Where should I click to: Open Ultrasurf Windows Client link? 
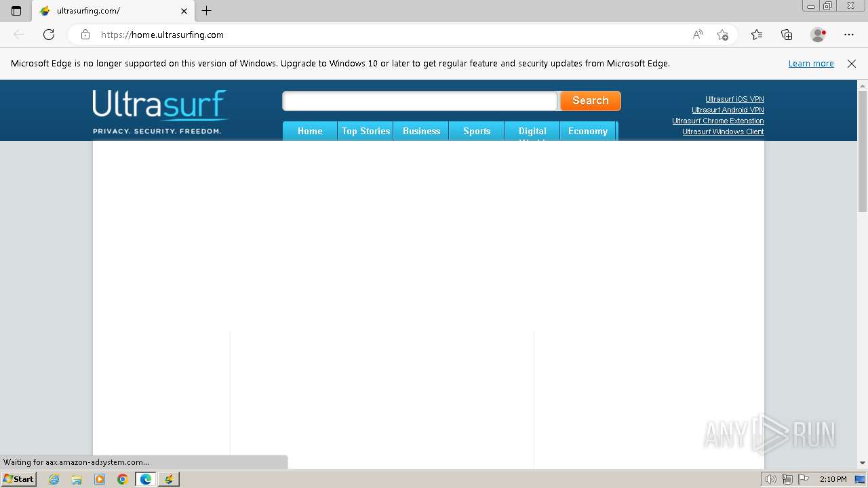pyautogui.click(x=723, y=131)
